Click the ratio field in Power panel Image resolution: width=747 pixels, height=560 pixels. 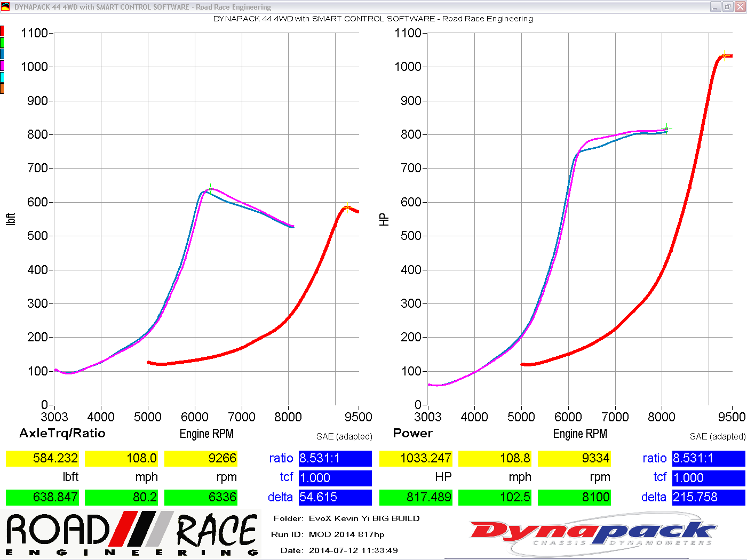point(709,458)
